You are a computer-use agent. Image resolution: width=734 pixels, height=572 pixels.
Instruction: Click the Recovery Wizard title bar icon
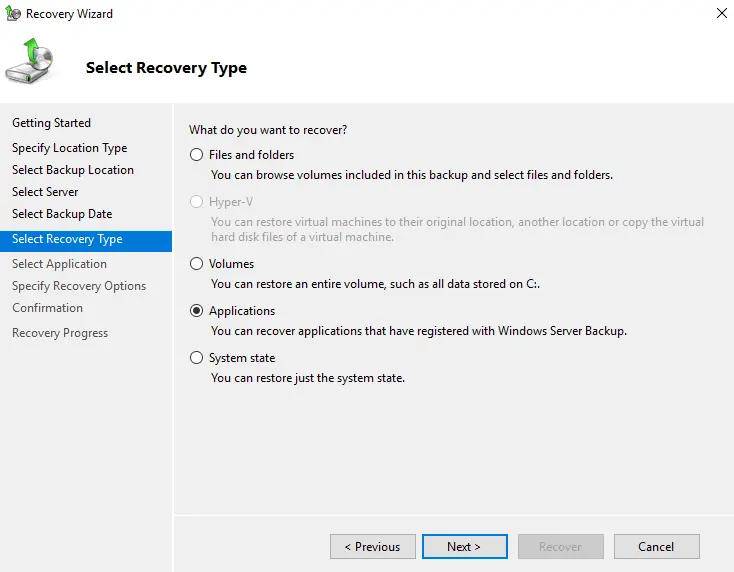tap(12, 14)
